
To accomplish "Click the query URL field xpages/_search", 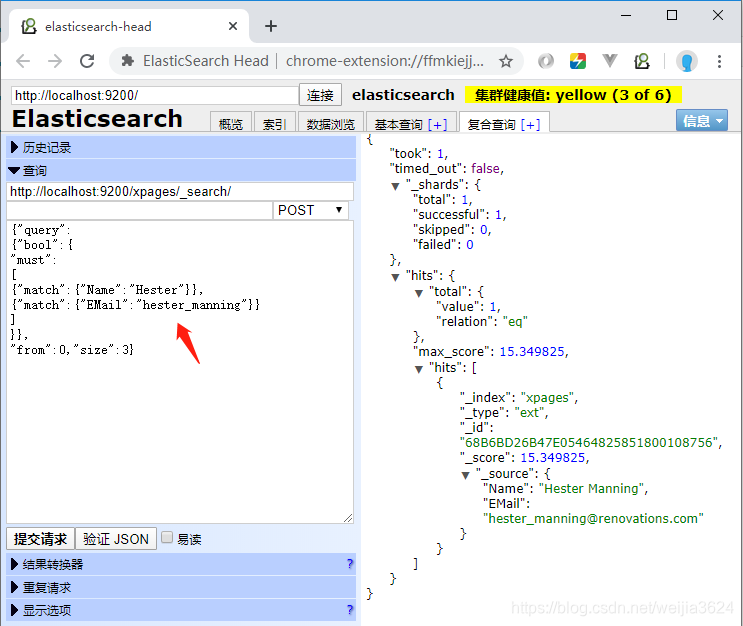I will tap(180, 191).
